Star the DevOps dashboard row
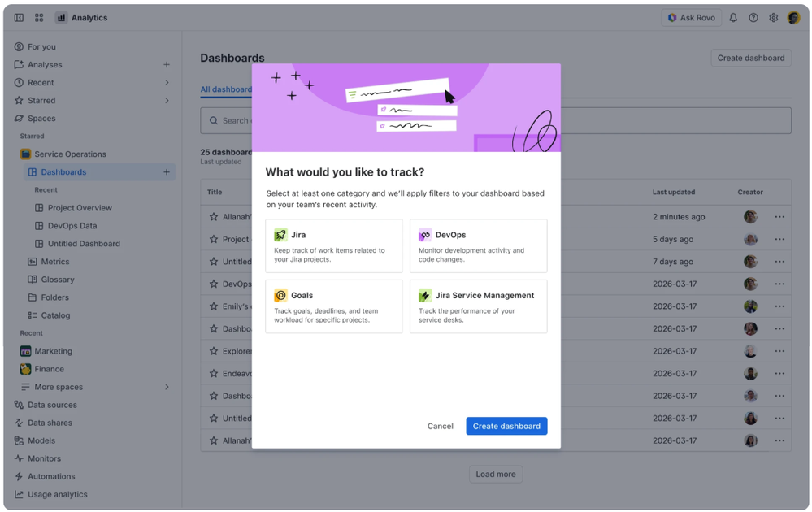812x512 pixels. 213,284
